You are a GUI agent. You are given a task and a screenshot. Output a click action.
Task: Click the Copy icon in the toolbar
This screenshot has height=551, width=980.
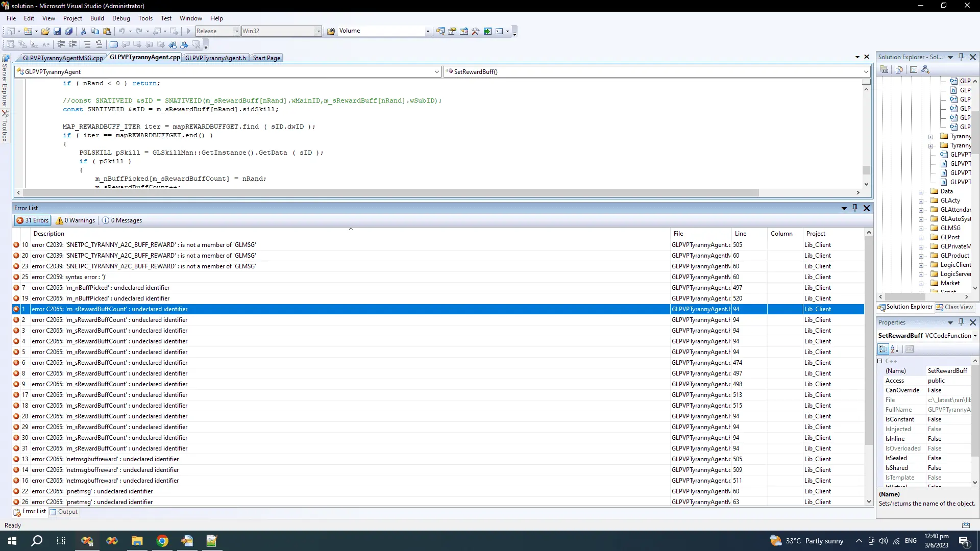[x=95, y=31]
